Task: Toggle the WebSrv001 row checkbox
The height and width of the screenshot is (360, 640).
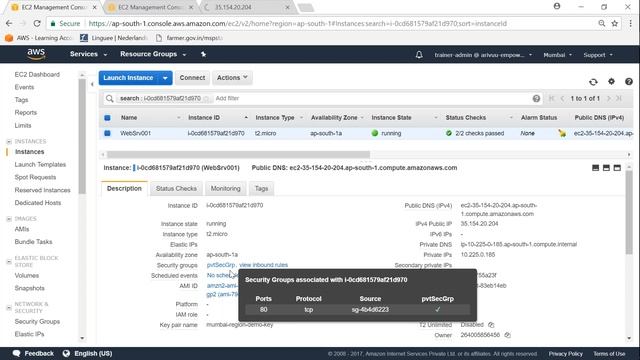Action: [107, 133]
